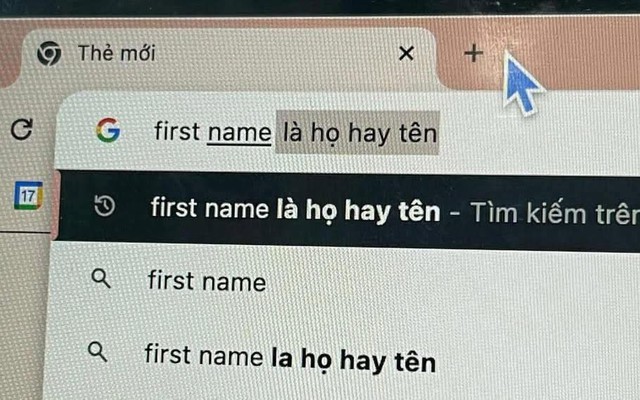640x400 pixels.
Task: Click the Google logo in the address bar
Action: pos(108,130)
